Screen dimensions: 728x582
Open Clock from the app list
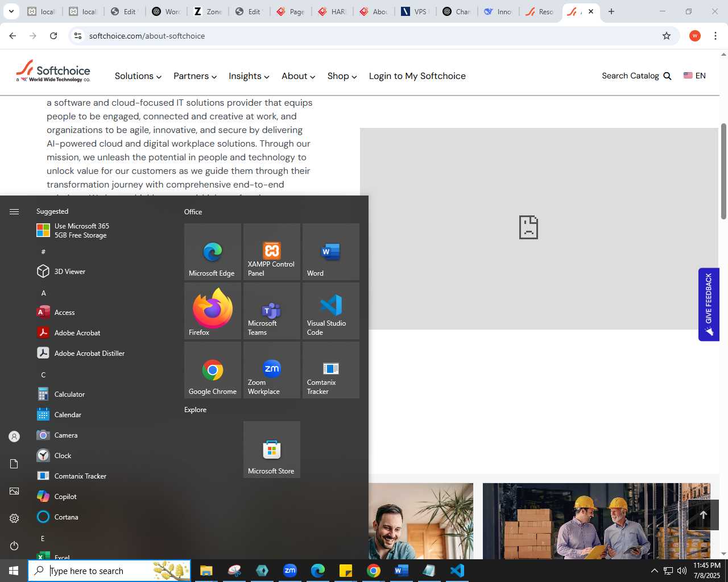102,456
